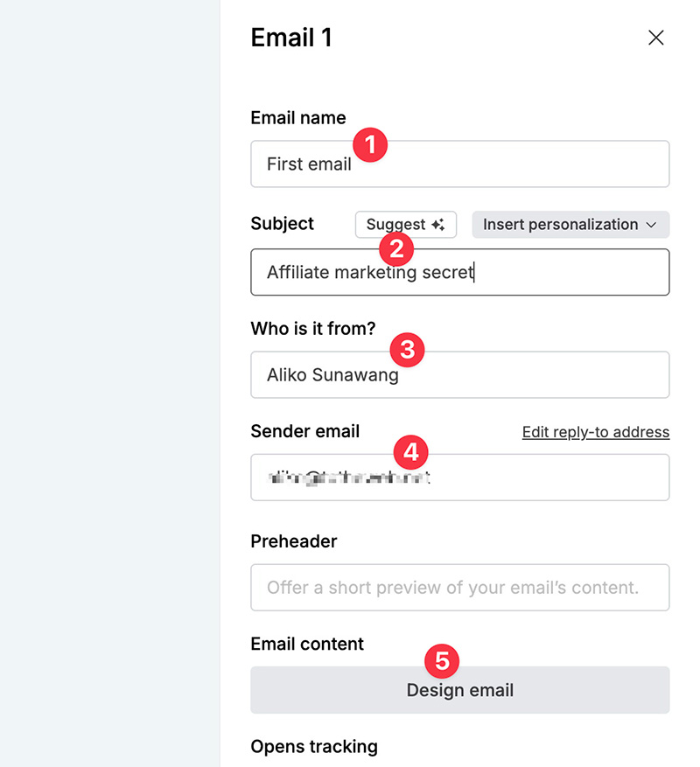Click the Opens tracking label

point(313,746)
